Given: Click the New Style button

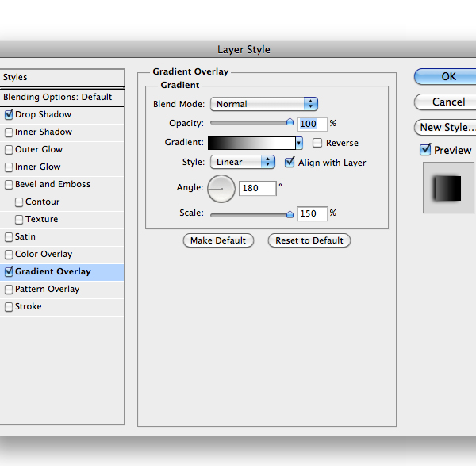Looking at the screenshot, I should point(445,128).
